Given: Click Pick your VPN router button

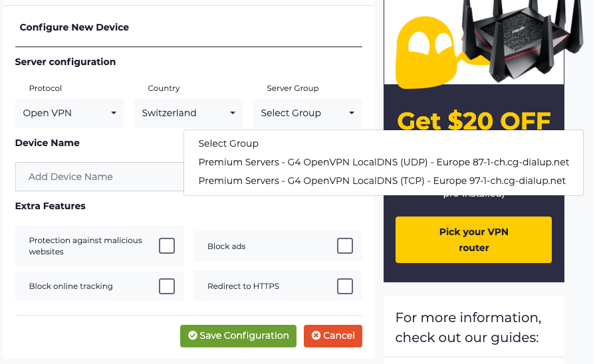Looking at the screenshot, I should [x=473, y=240].
